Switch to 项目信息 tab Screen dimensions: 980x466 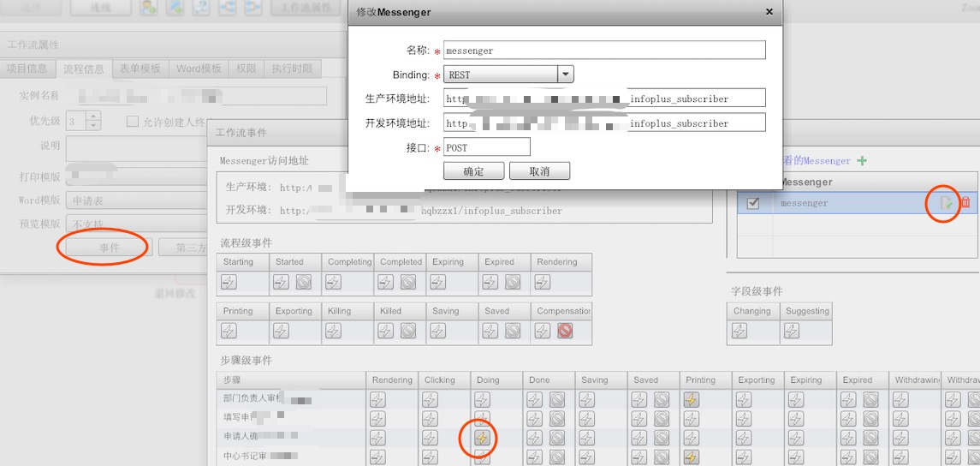click(x=27, y=69)
